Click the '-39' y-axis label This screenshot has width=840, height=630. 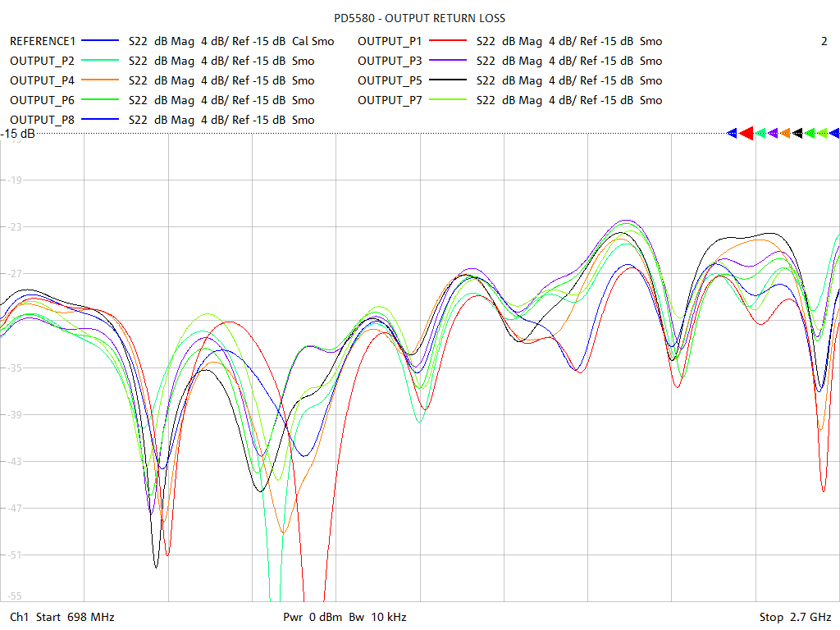13,414
